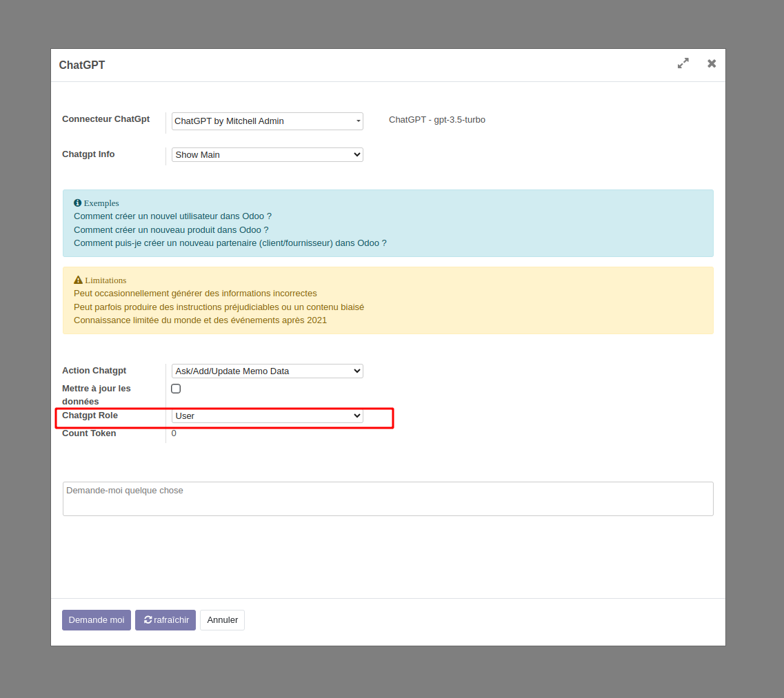Click the Connaissance limitée après 2021 line
The height and width of the screenshot is (698, 784).
[x=200, y=320]
